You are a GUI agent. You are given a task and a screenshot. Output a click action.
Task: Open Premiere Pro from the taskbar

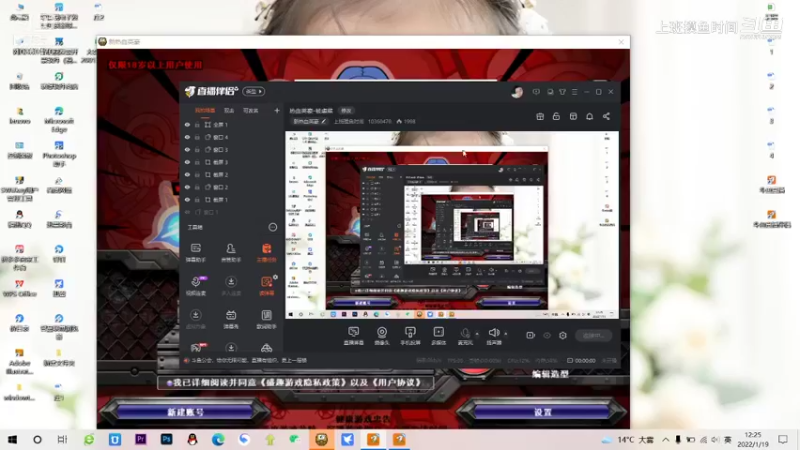click(140, 439)
